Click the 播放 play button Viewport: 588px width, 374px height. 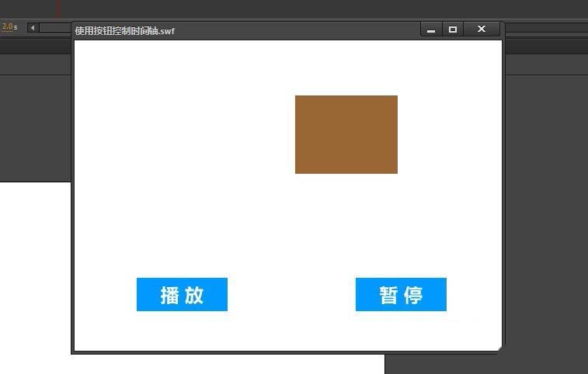(x=182, y=295)
